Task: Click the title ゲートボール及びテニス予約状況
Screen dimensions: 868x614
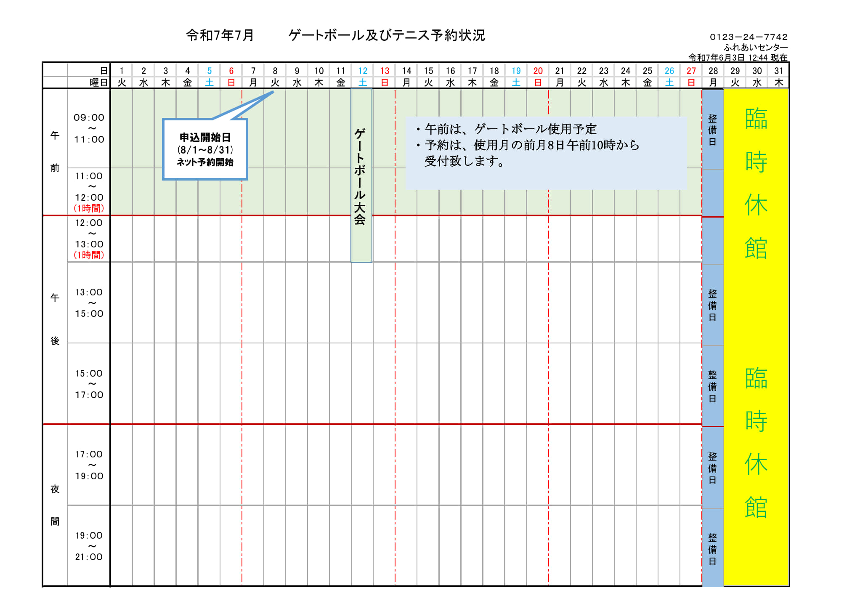Action: [386, 35]
